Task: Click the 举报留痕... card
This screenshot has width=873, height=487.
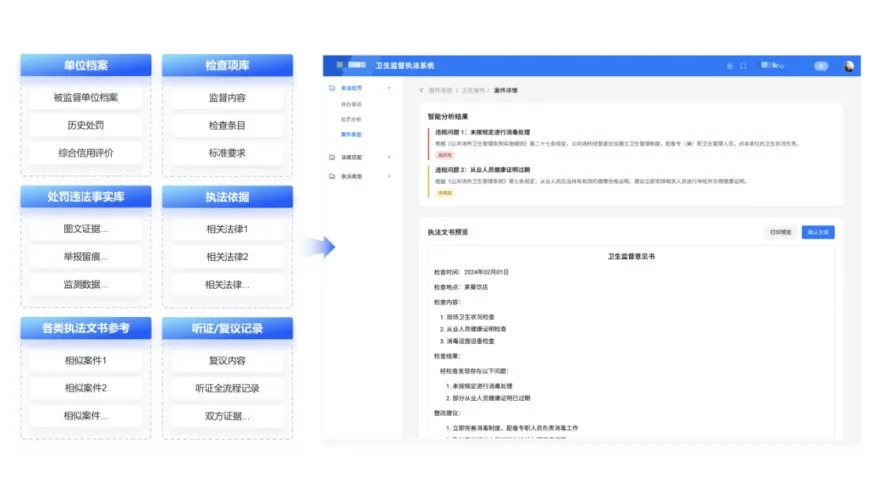Action: pyautogui.click(x=86, y=257)
